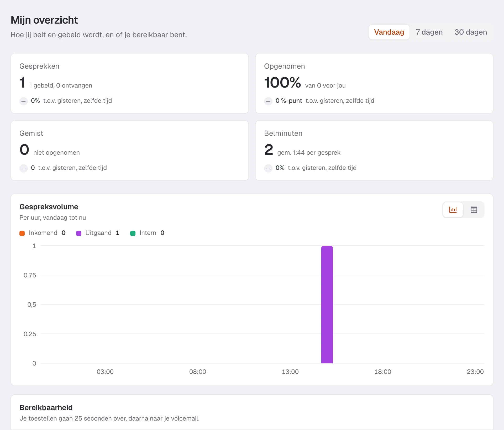The height and width of the screenshot is (430, 504).
Task: Toggle the green Intern legend swatch
Action: click(133, 233)
